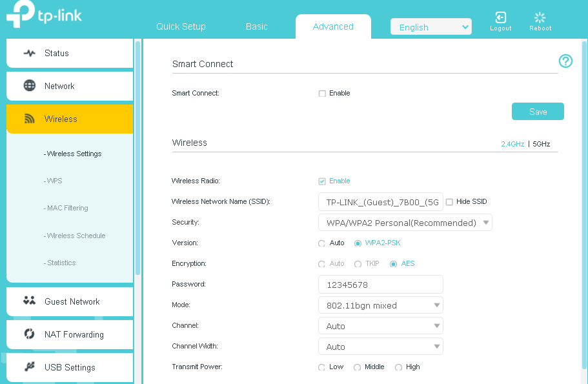Open the language selection dropdown
Viewport: 588px width, 384px height.
431,27
